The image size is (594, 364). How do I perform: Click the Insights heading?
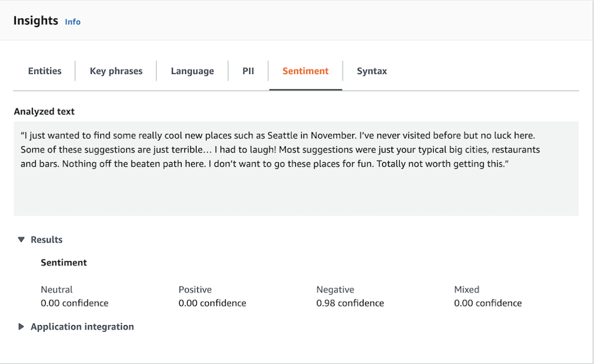[x=36, y=21]
